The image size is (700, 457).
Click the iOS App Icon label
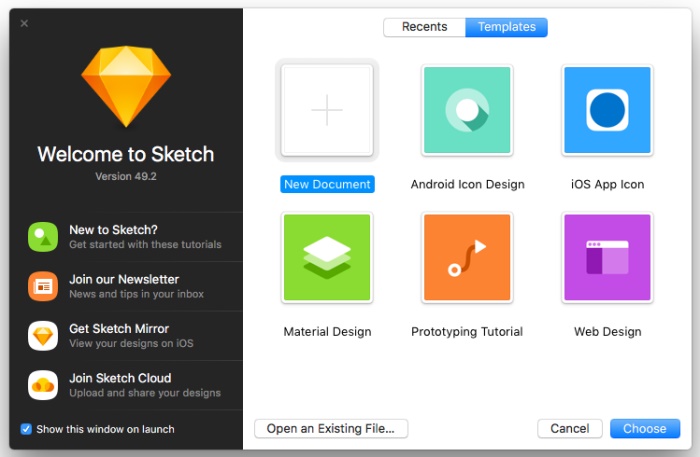click(x=607, y=184)
